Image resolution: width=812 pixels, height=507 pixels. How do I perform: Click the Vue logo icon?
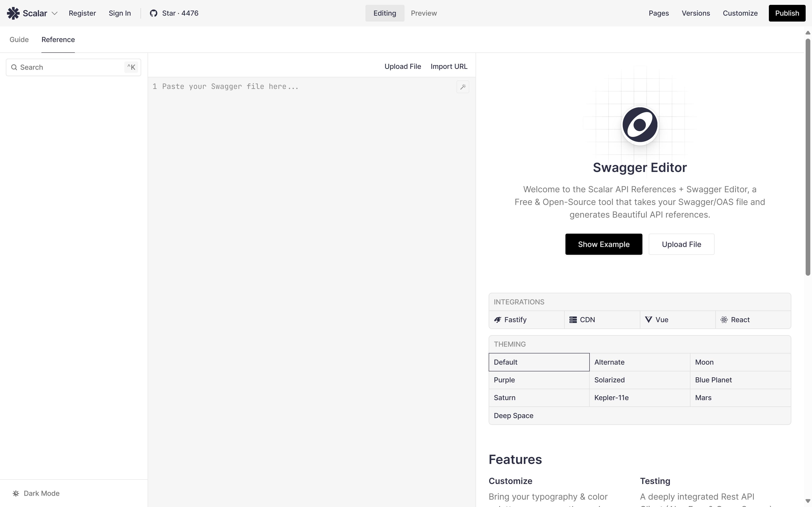pos(648,320)
